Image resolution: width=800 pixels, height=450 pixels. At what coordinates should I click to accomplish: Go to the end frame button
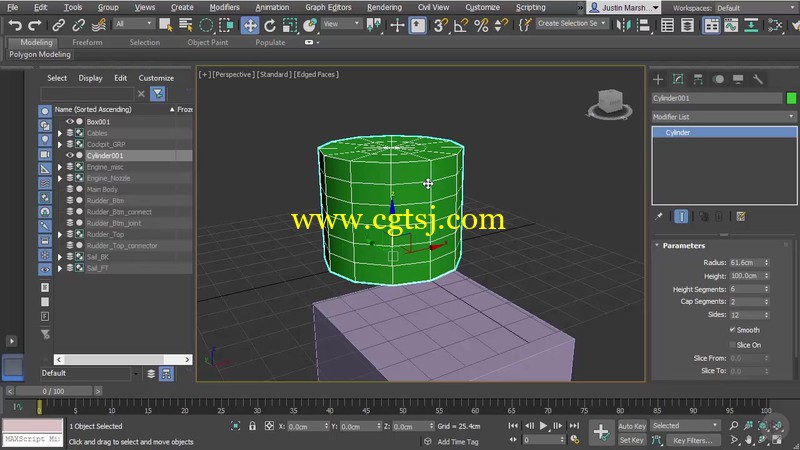tap(574, 426)
